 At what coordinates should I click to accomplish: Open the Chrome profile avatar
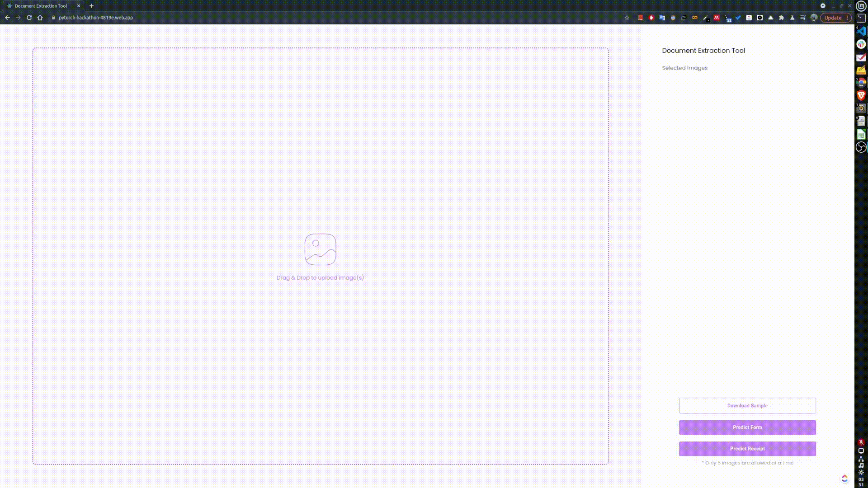[814, 18]
